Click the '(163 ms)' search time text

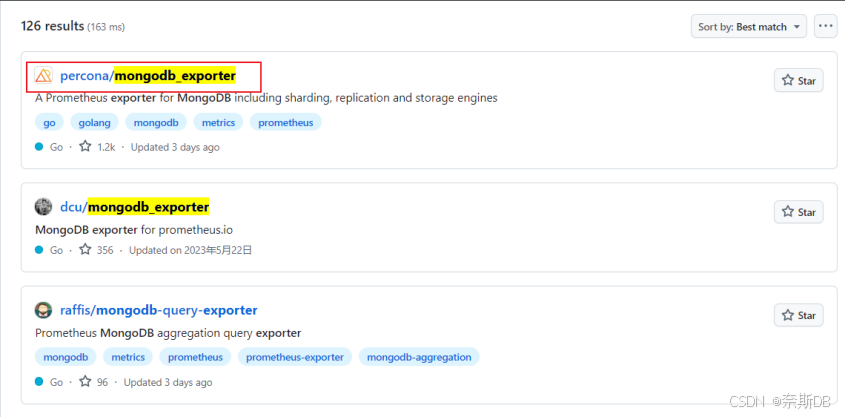pos(106,27)
